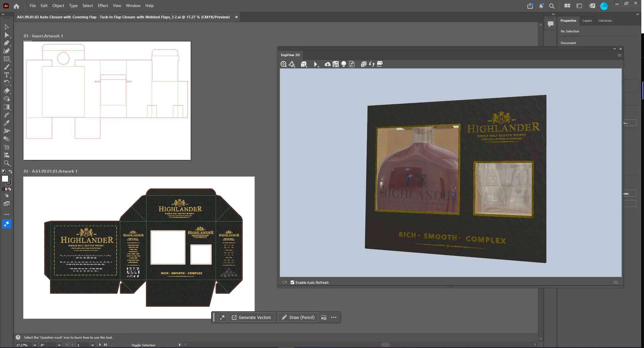Click EngView save 3D icon
644x348 pixels.
pyautogui.click(x=336, y=64)
